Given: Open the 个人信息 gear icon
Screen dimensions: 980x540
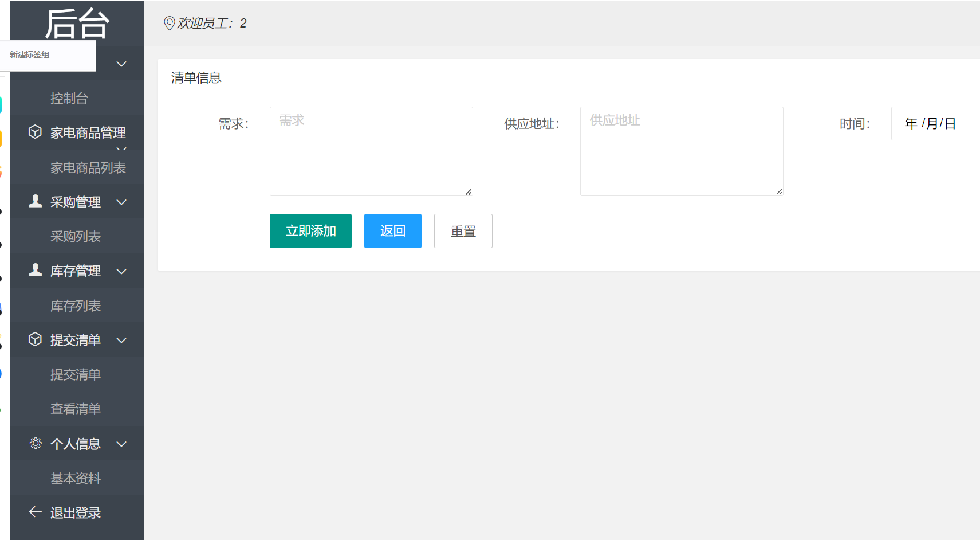Looking at the screenshot, I should click(x=36, y=443).
